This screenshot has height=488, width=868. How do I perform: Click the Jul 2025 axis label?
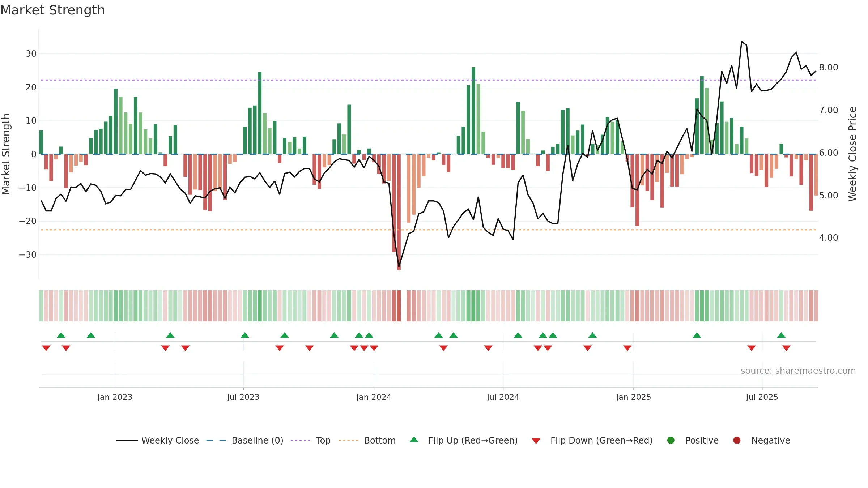[x=762, y=397]
